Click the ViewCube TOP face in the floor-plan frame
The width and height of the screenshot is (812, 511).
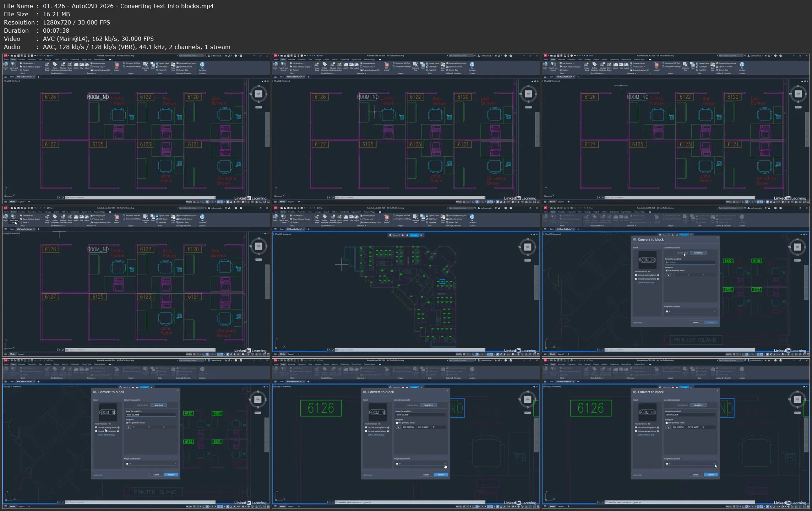(x=528, y=247)
